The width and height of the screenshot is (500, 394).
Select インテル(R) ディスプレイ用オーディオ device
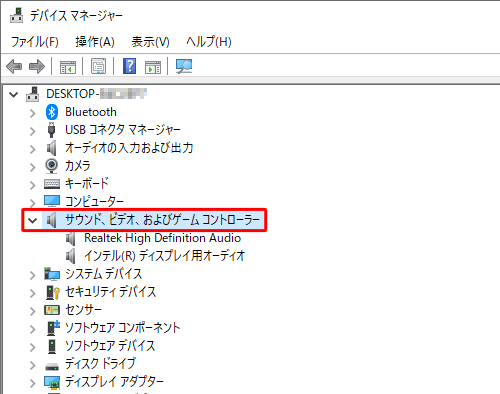pyautogui.click(x=165, y=256)
